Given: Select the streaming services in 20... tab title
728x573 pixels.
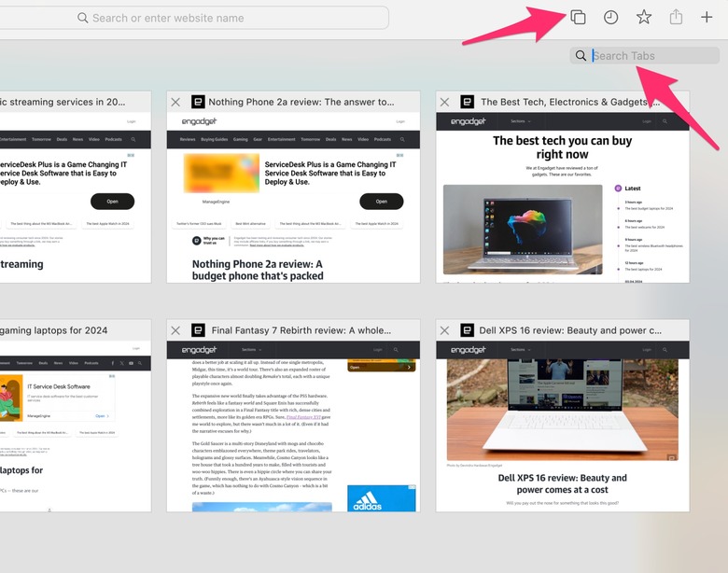Looking at the screenshot, I should [x=63, y=102].
